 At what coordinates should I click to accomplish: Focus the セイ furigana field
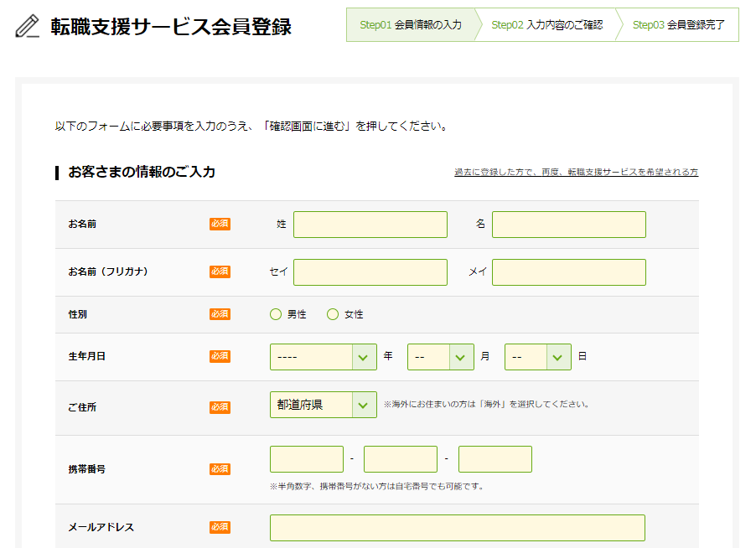click(x=370, y=272)
